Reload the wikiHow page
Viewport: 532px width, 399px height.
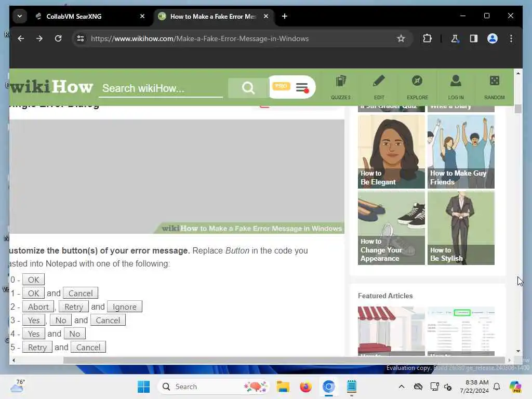[58, 38]
